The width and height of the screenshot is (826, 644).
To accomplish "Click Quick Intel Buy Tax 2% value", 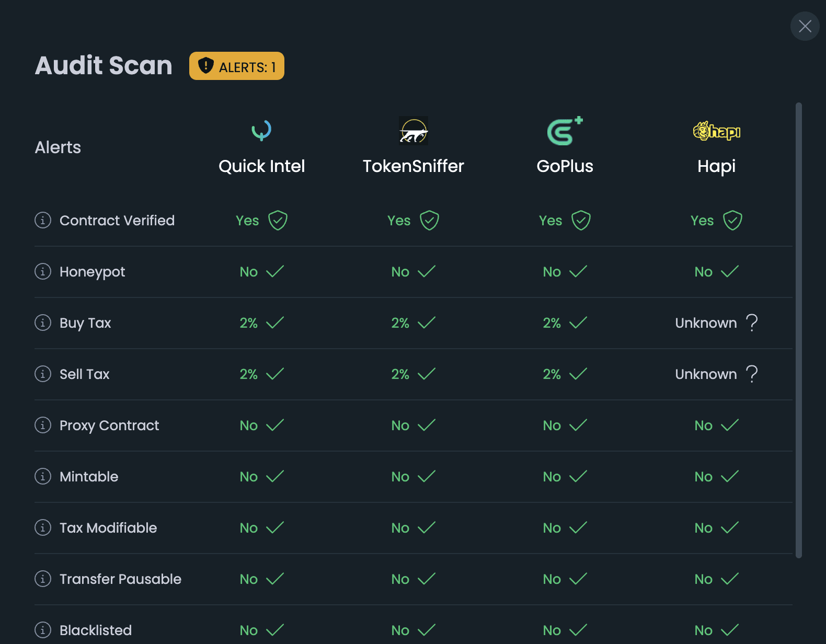I will tap(249, 323).
